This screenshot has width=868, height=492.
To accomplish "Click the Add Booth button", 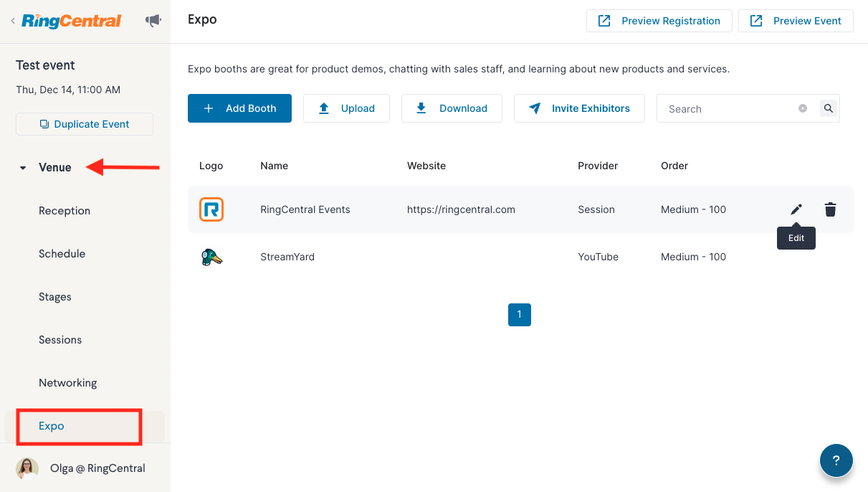I will pyautogui.click(x=239, y=108).
